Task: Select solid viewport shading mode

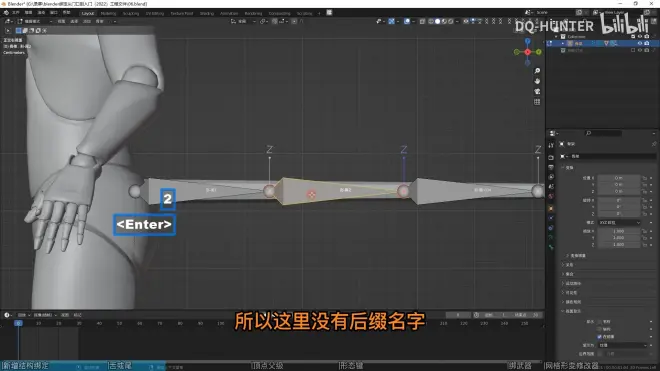Action: point(438,21)
